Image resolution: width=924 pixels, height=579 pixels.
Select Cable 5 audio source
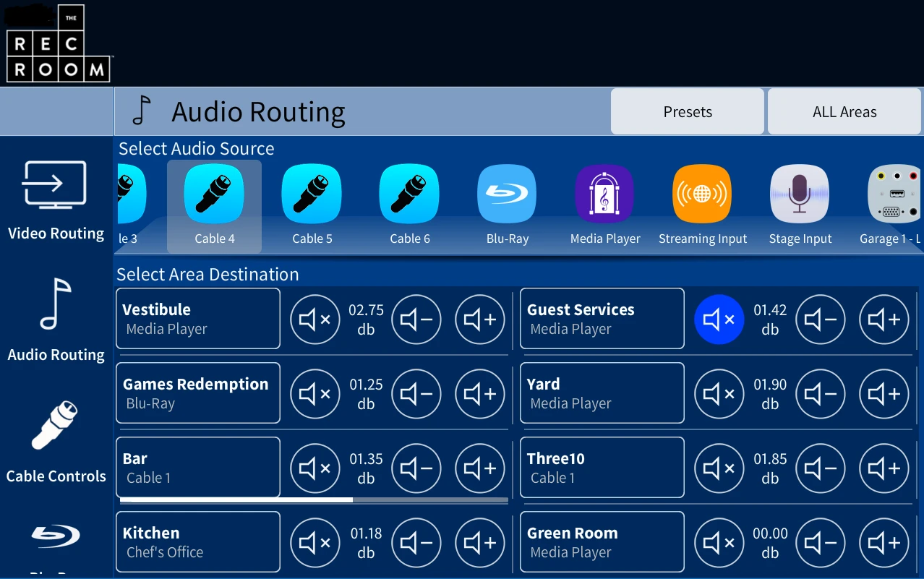coord(312,194)
